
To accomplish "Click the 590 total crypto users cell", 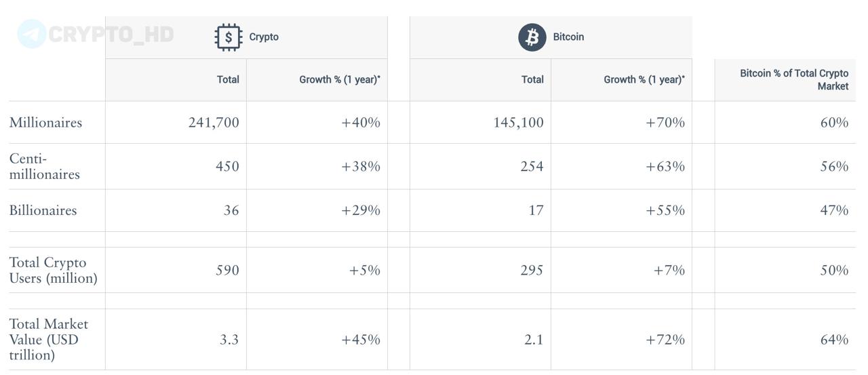I will click(x=227, y=270).
